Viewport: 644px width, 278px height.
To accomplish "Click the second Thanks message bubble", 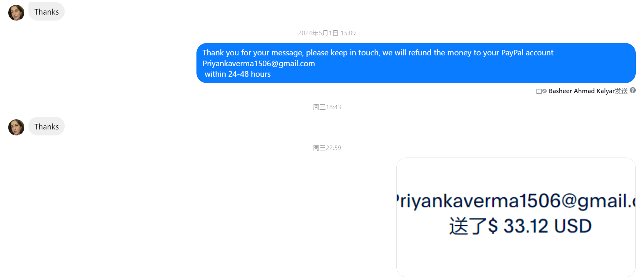I will pyautogui.click(x=46, y=126).
